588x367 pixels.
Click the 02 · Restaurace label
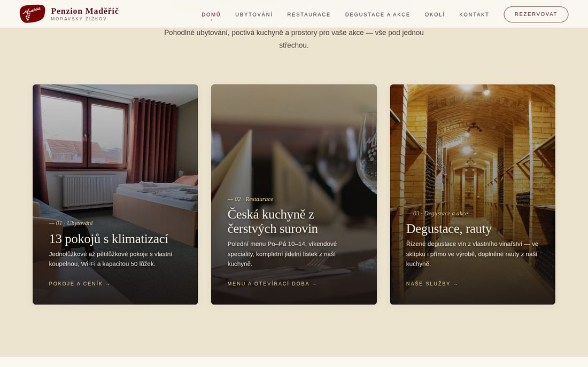pos(251,199)
